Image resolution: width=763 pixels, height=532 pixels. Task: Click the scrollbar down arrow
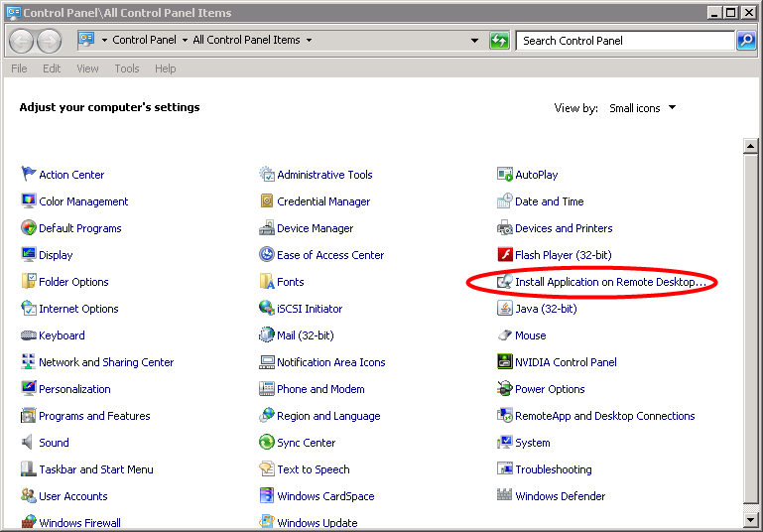[x=750, y=520]
